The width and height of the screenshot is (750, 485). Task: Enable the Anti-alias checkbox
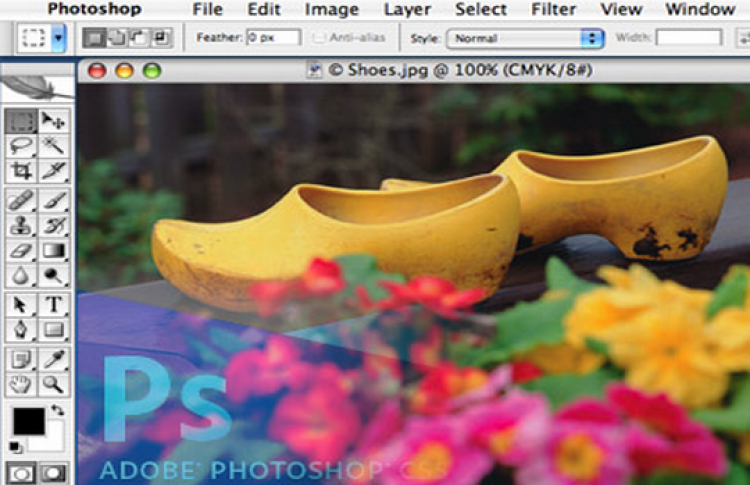pos(319,38)
